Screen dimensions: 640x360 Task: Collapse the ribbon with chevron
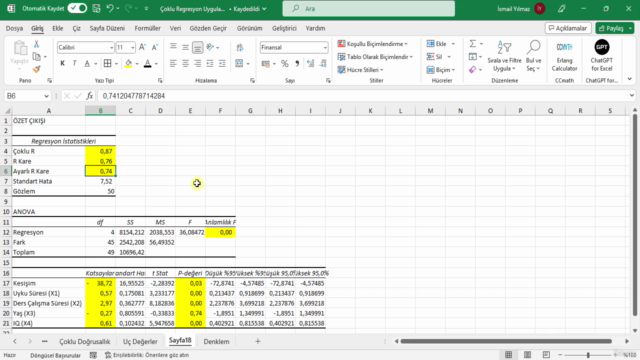[630, 79]
